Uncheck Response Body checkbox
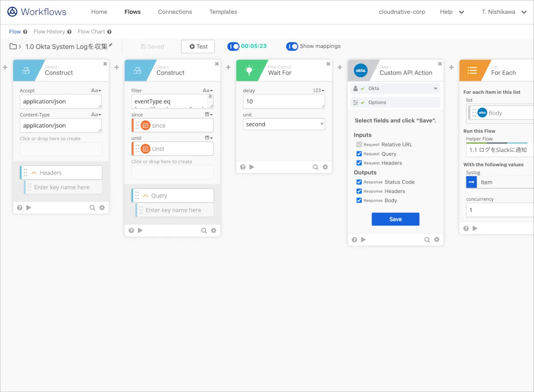534x392 pixels. tap(359, 200)
